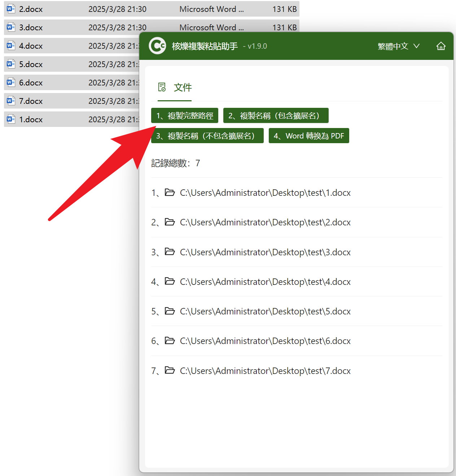Click date 2025/3/28 21:30 of 2.docx
The image size is (456, 476).
117,9
